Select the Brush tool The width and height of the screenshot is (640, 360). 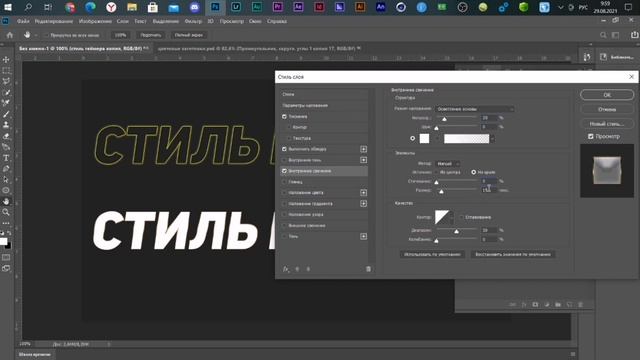pos(6,114)
